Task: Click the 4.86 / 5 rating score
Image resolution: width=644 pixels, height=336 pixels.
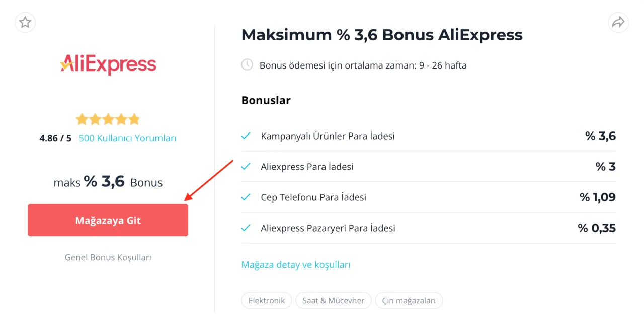Action: [x=55, y=138]
